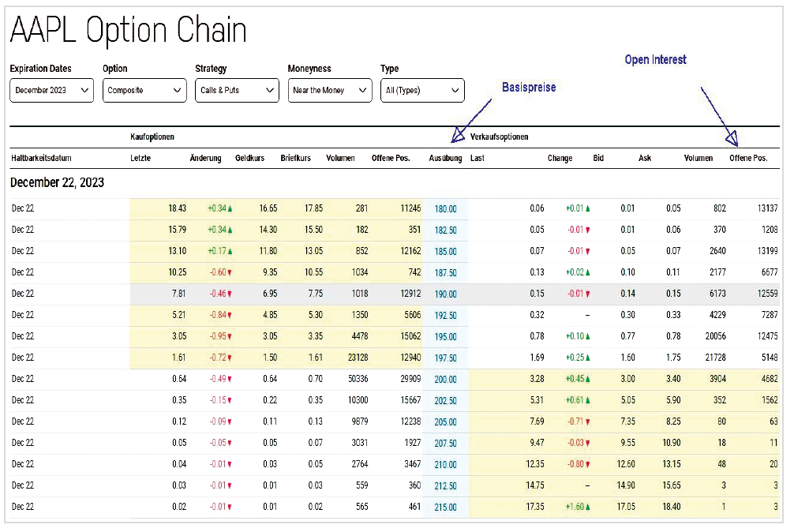The height and width of the screenshot is (532, 794).
Task: Open the 190.00 strike link
Action: (x=445, y=294)
